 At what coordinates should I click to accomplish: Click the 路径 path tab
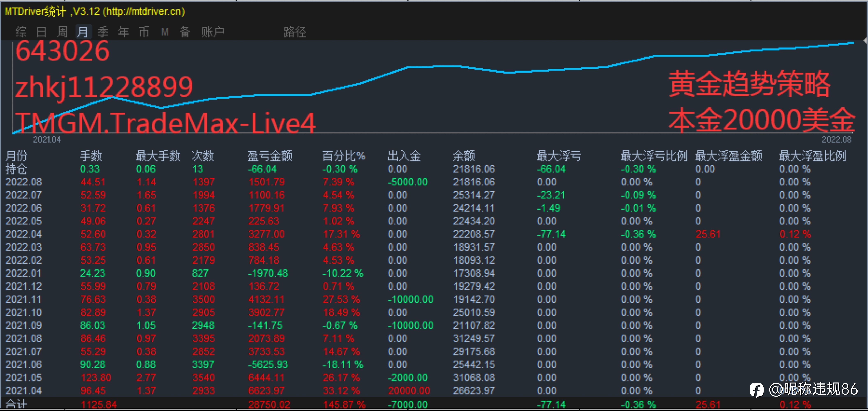click(x=295, y=32)
